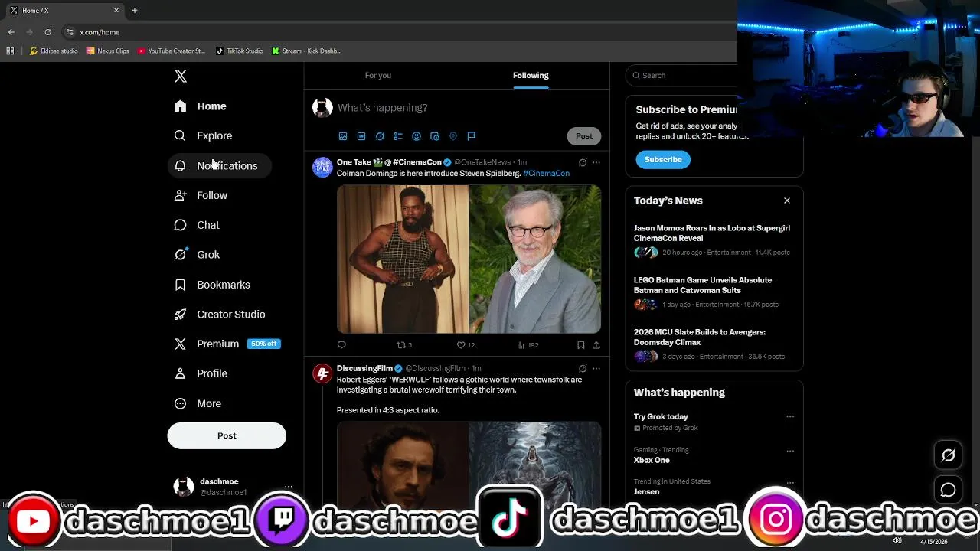Click the Grok icon in the composer toolbar
Viewport: 980px width, 551px height.
point(380,136)
